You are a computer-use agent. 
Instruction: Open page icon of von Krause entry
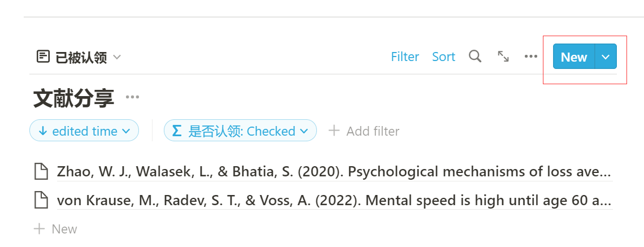41,200
